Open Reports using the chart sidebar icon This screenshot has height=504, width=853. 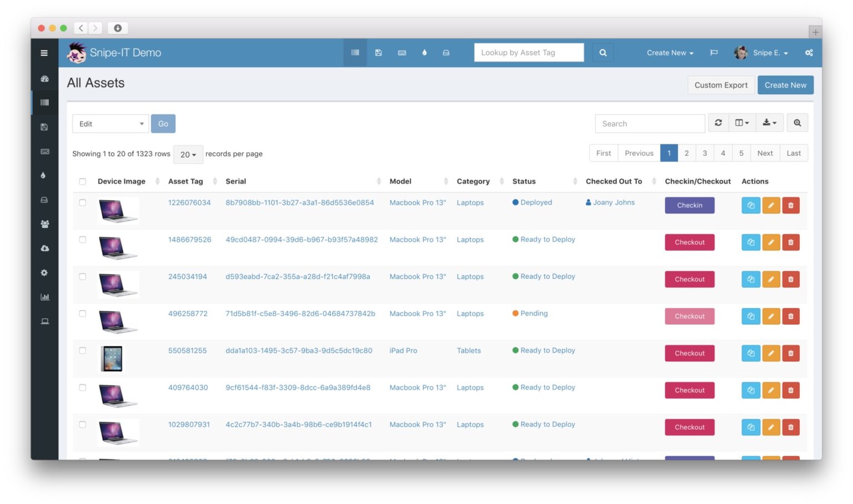pos(44,297)
